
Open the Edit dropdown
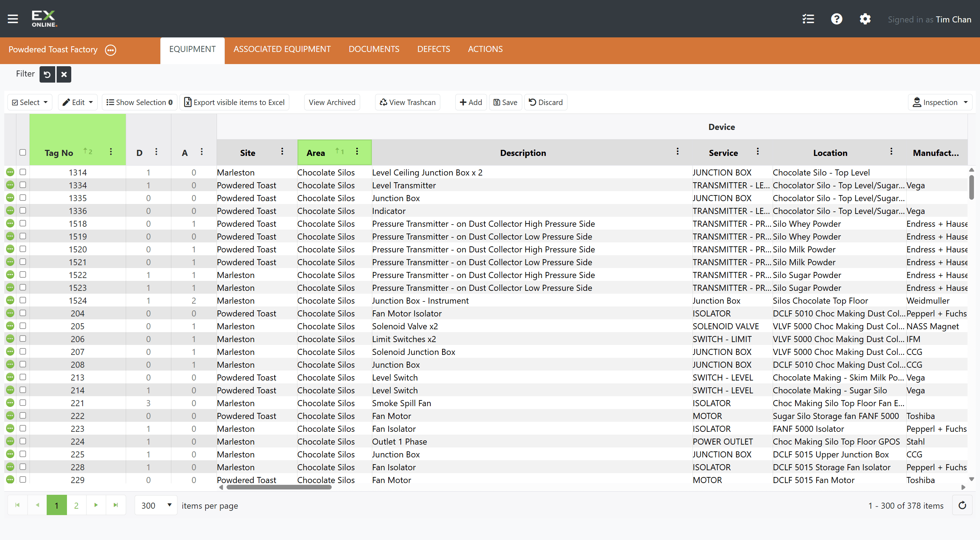[x=78, y=102]
